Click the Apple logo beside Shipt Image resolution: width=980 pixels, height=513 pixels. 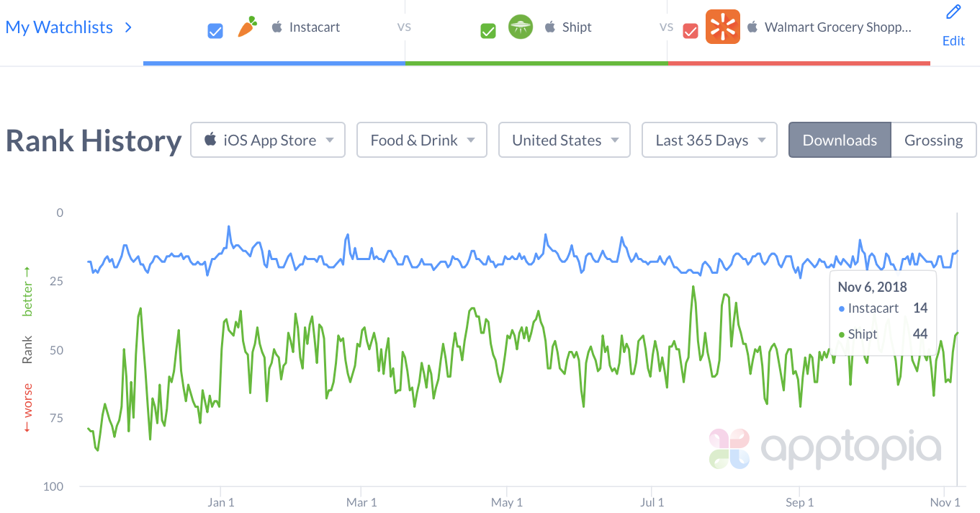[550, 28]
